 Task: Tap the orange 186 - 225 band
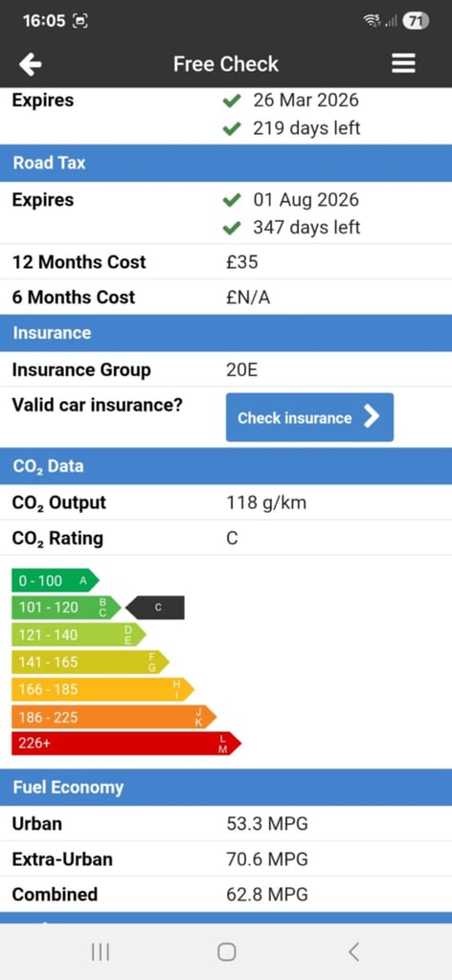coord(114,717)
